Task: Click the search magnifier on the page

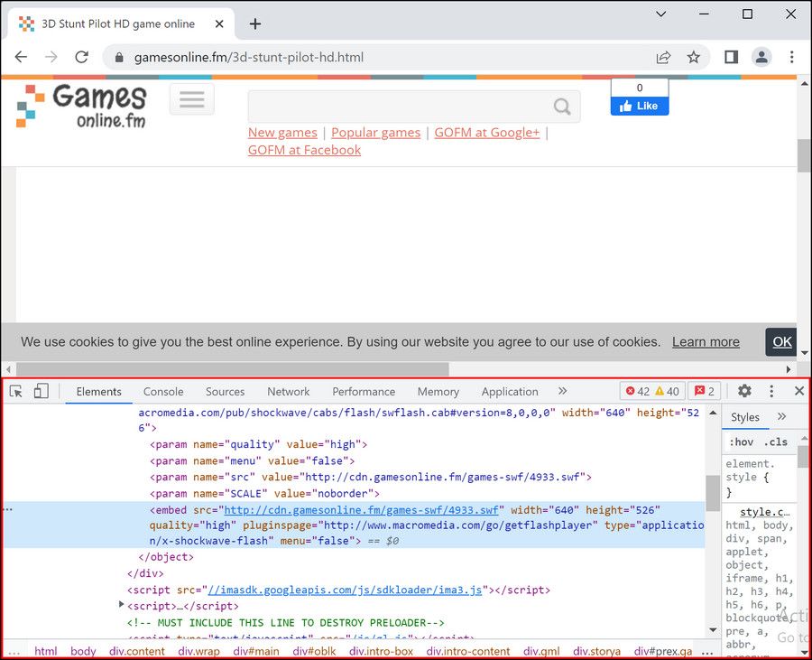Action: [x=559, y=106]
